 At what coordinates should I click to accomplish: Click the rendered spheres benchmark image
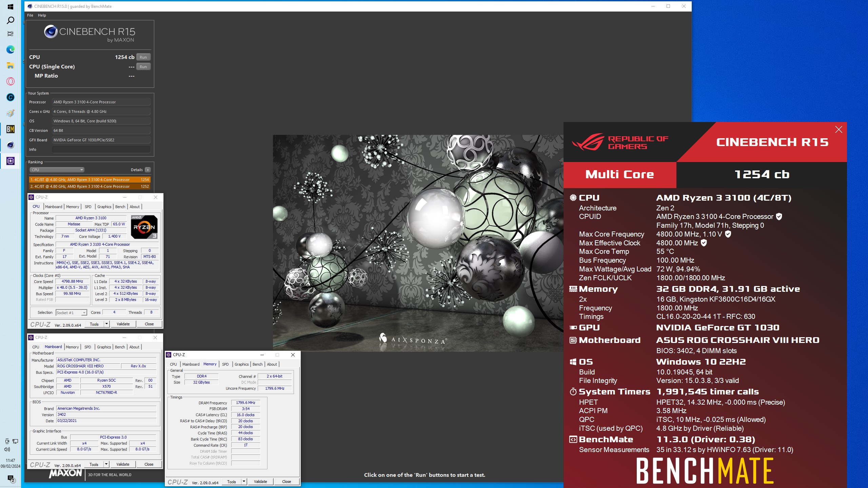(x=418, y=243)
